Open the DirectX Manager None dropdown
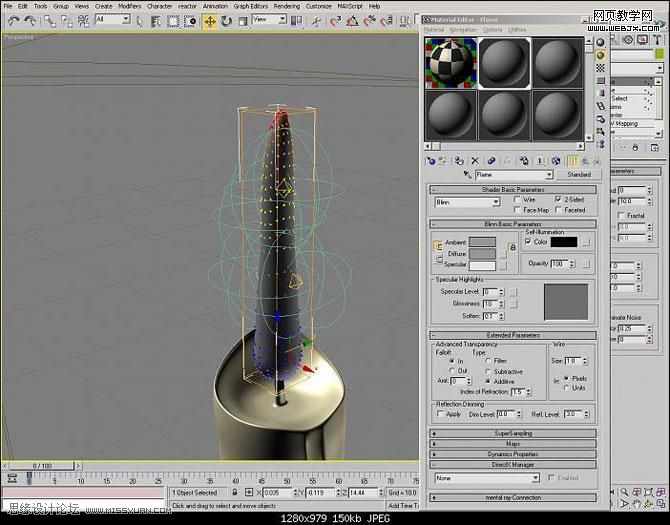670x525 pixels. 487,478
